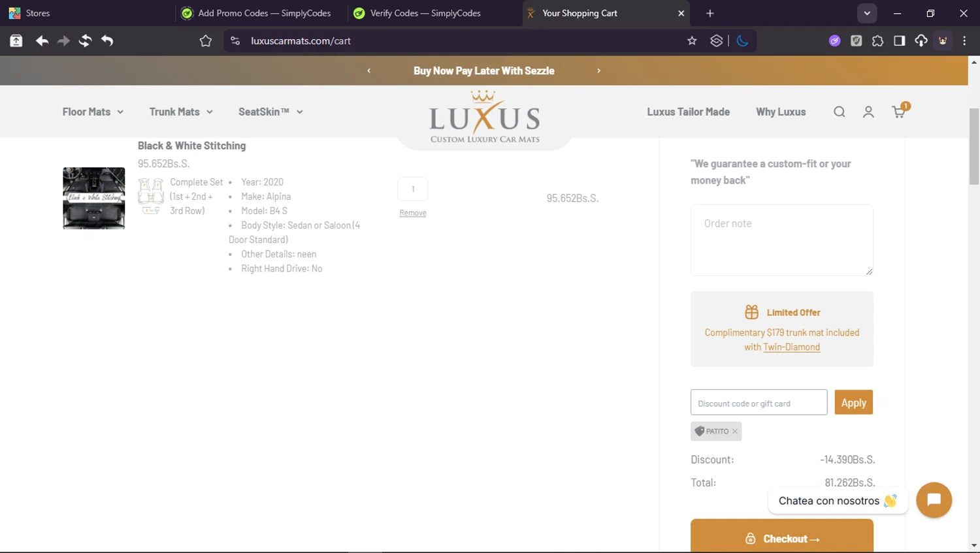Viewport: 980px width, 553px height.
Task: Select the Make: Alpina detail text
Action: (266, 197)
